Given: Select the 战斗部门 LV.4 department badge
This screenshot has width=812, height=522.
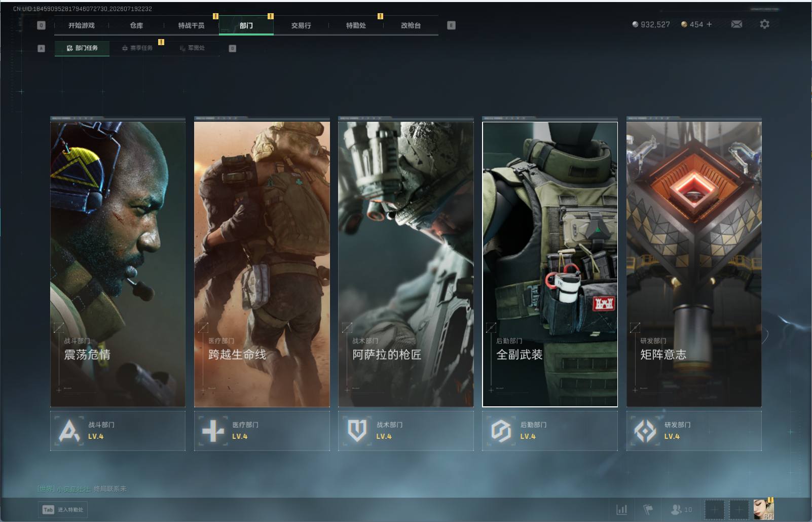Looking at the screenshot, I should click(x=118, y=431).
